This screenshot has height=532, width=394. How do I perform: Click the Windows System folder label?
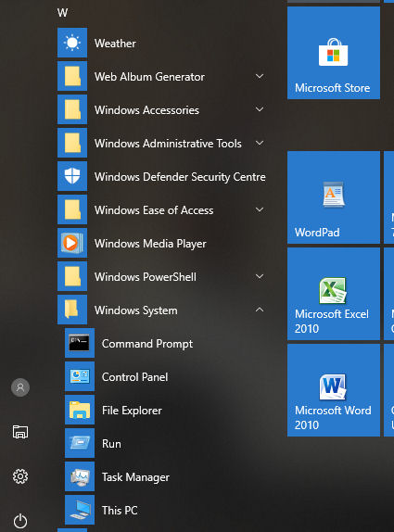pos(135,310)
